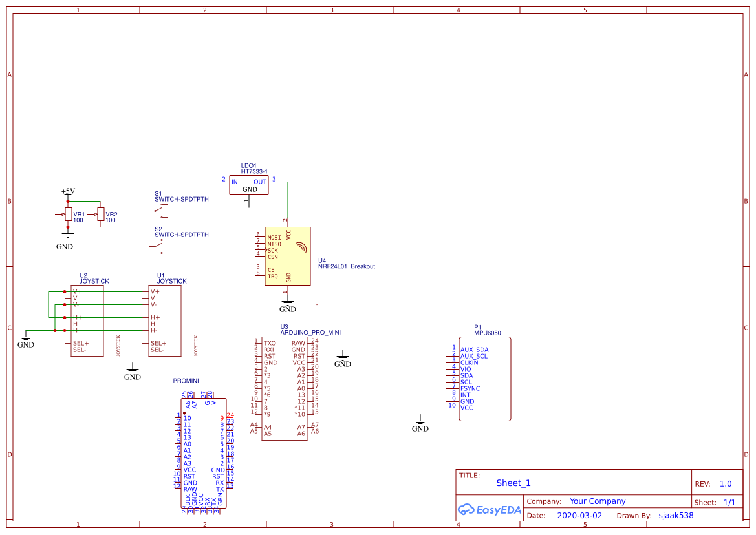Click the drawn-by name sjaak538
Viewport: 756px width, 535px height.
point(676,515)
